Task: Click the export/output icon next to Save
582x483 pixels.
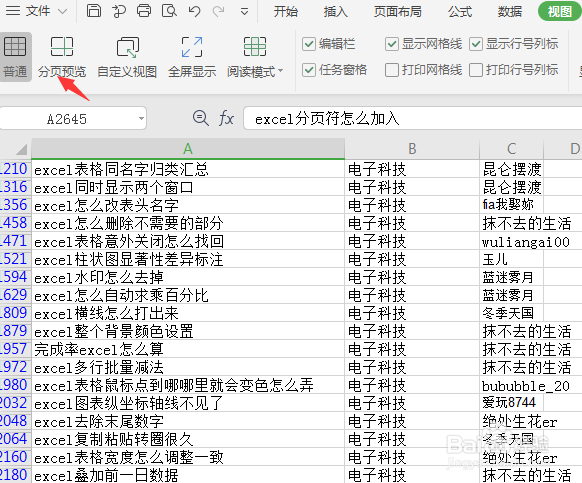Action: click(119, 11)
